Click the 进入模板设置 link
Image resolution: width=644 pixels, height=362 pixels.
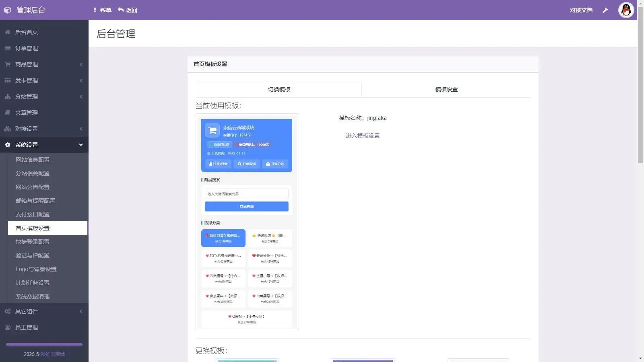pyautogui.click(x=363, y=136)
